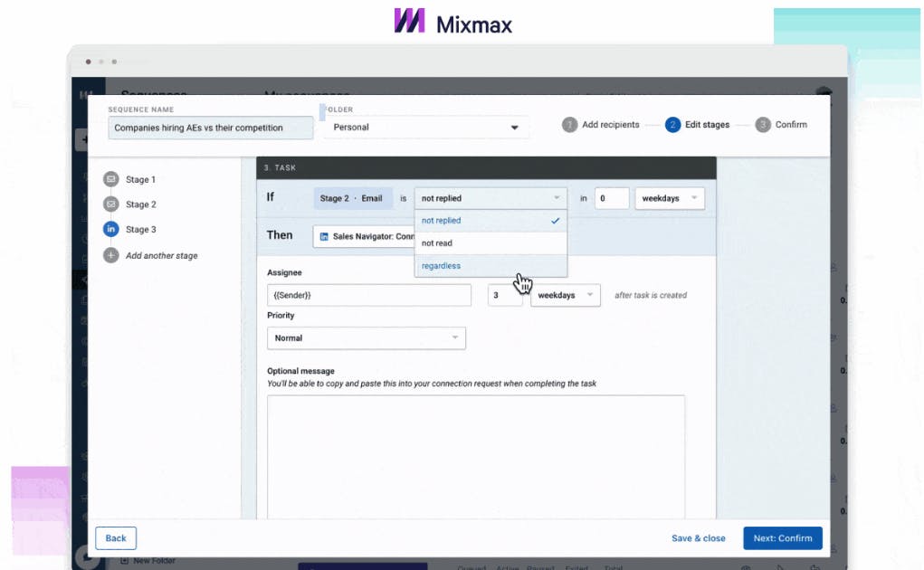Click the plus icon to add another stage

coord(111,256)
